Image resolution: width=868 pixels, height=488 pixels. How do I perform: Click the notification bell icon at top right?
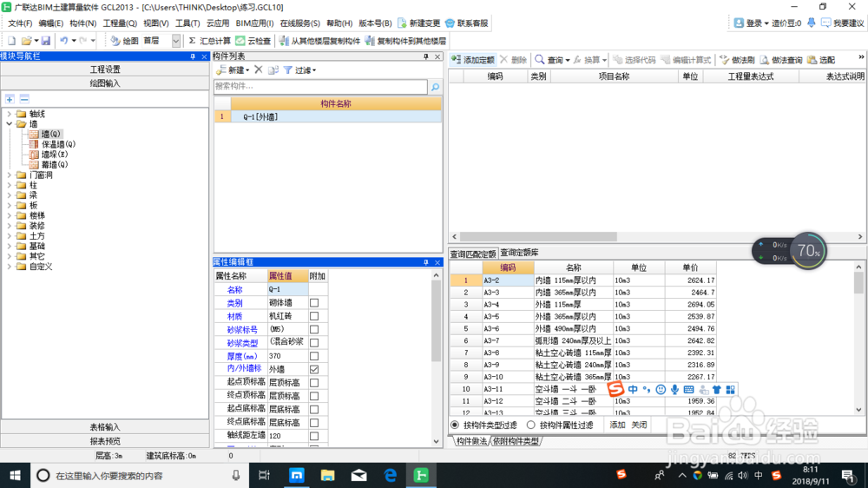[x=811, y=23]
